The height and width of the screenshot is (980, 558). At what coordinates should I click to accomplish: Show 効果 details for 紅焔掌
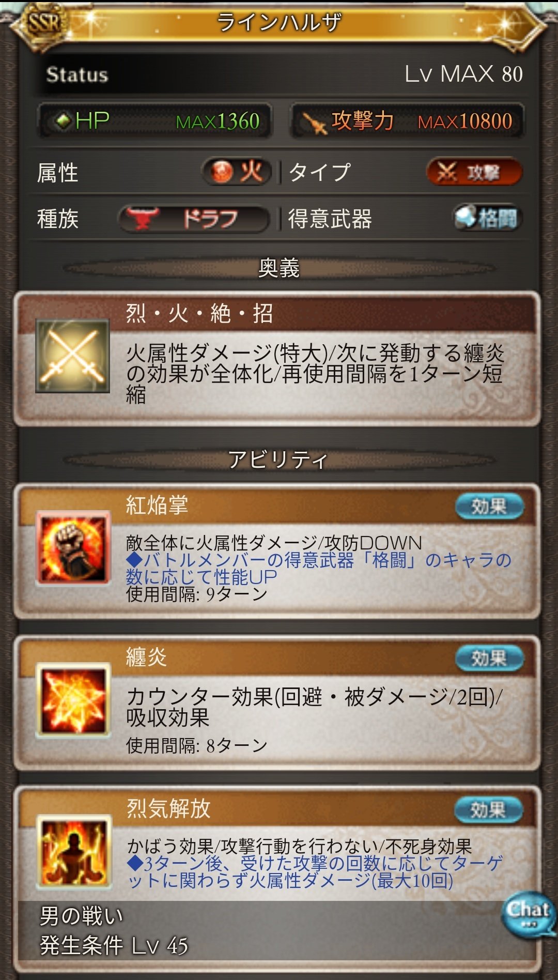pos(489,507)
